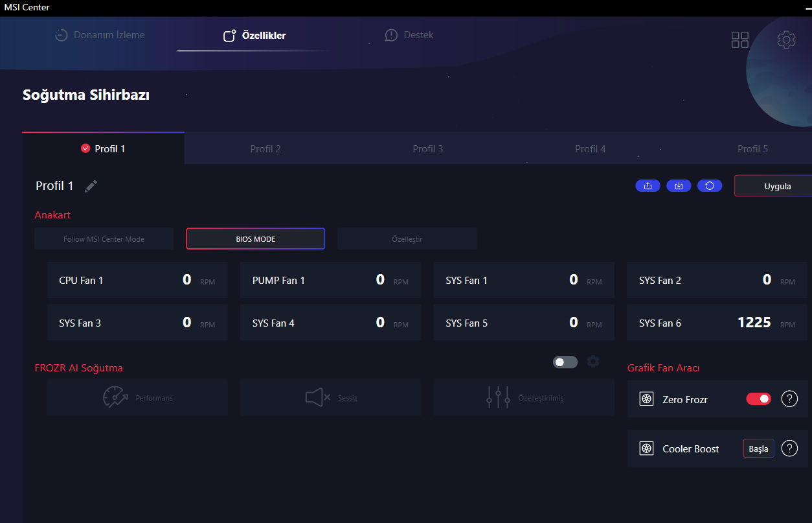The width and height of the screenshot is (812, 523).
Task: Click the blue import profile button
Action: tap(679, 186)
